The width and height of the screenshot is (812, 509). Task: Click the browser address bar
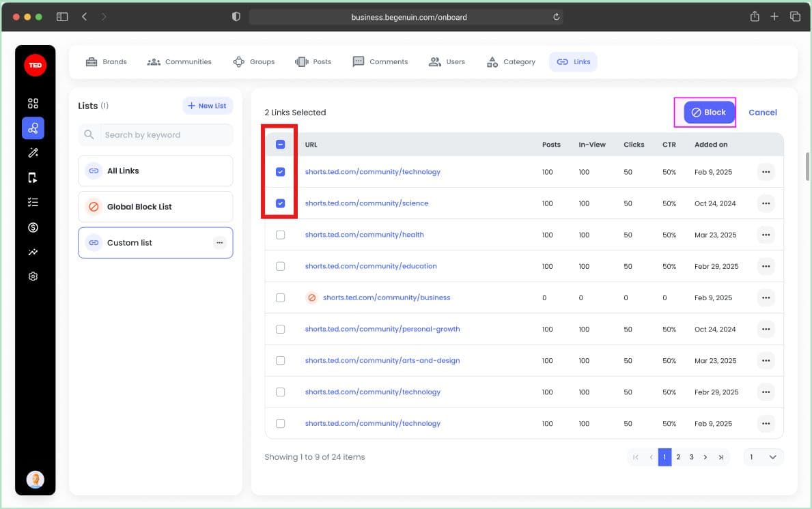(406, 17)
